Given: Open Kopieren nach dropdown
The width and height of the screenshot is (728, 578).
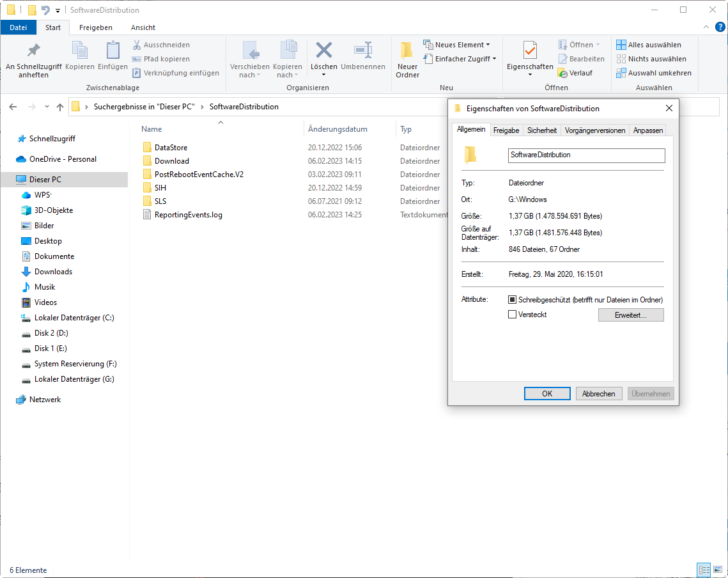Looking at the screenshot, I should [x=288, y=70].
